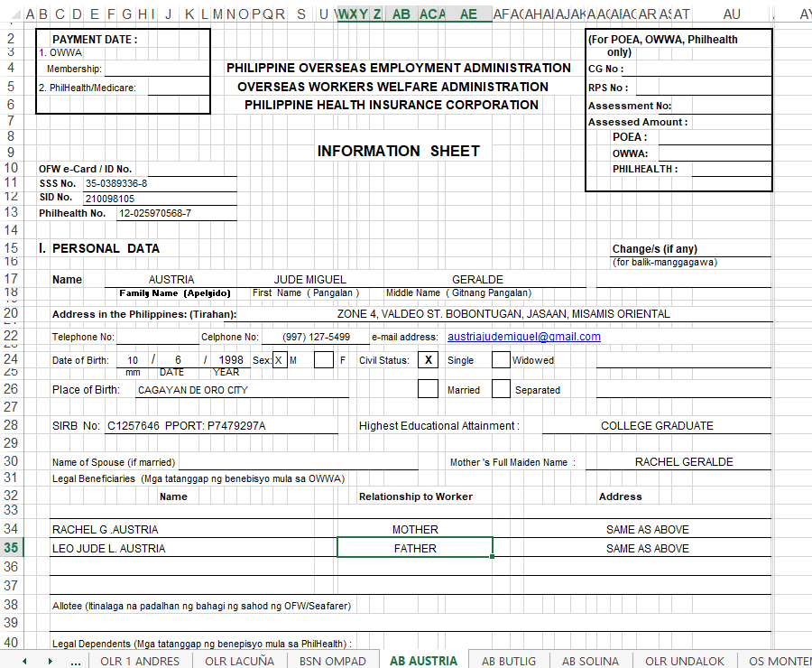
Task: Select the AB AUSTRIA sheet tab
Action: pyautogui.click(x=424, y=661)
